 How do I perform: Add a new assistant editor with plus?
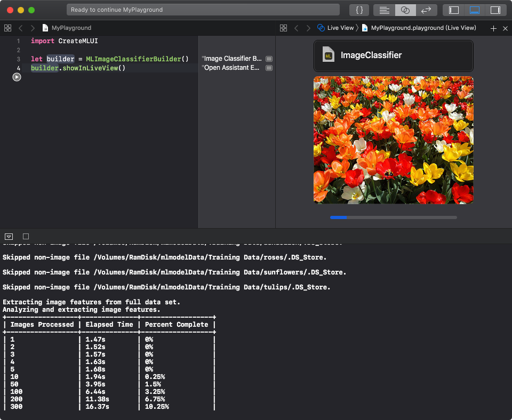point(493,28)
